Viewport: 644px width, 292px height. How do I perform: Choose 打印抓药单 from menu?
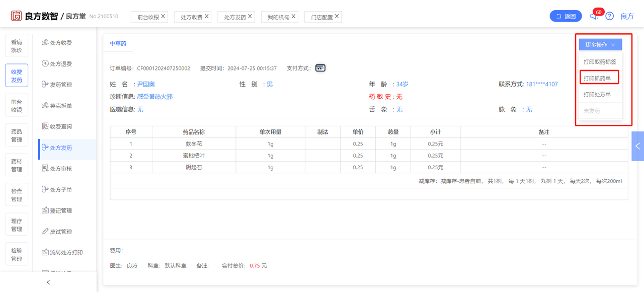coord(599,78)
